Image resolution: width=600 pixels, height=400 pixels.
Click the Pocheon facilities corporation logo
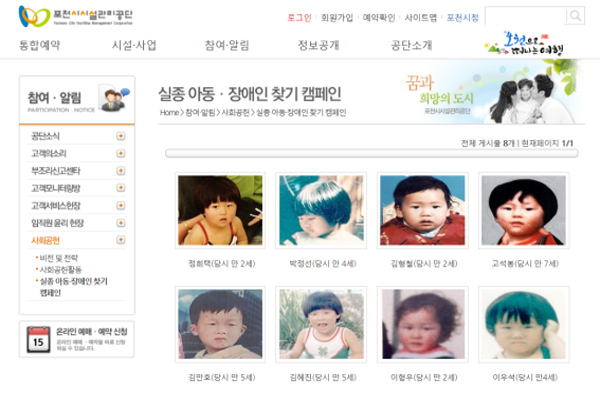pyautogui.click(x=76, y=16)
